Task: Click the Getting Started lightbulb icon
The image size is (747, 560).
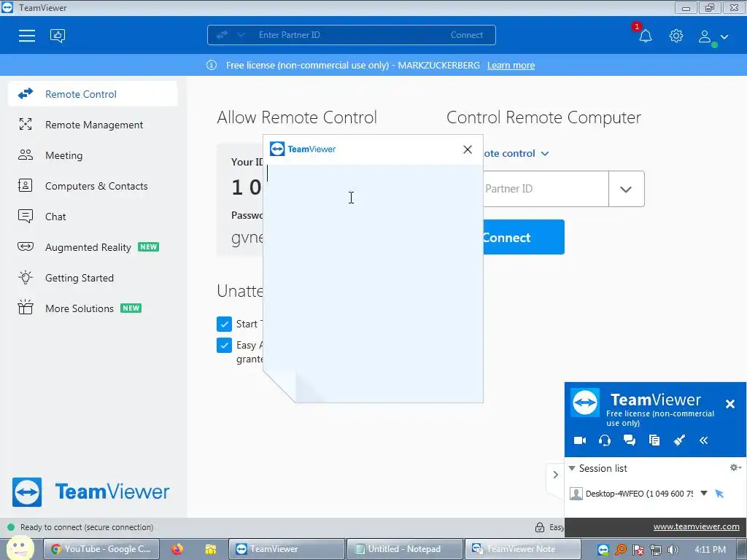Action: tap(26, 277)
